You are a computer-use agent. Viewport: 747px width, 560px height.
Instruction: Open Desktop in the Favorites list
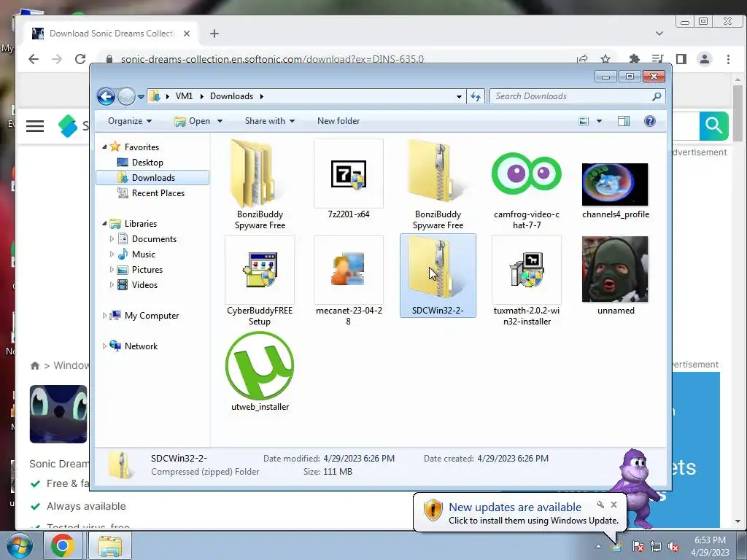click(147, 163)
